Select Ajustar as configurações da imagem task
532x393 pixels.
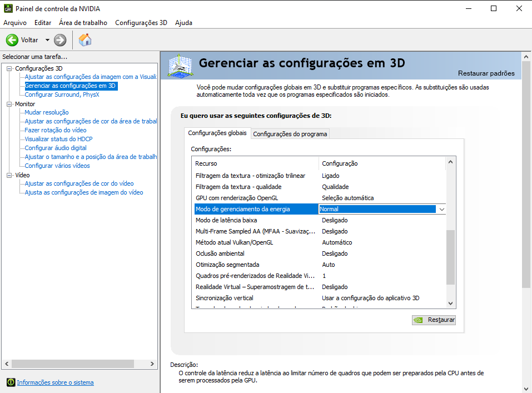point(91,77)
